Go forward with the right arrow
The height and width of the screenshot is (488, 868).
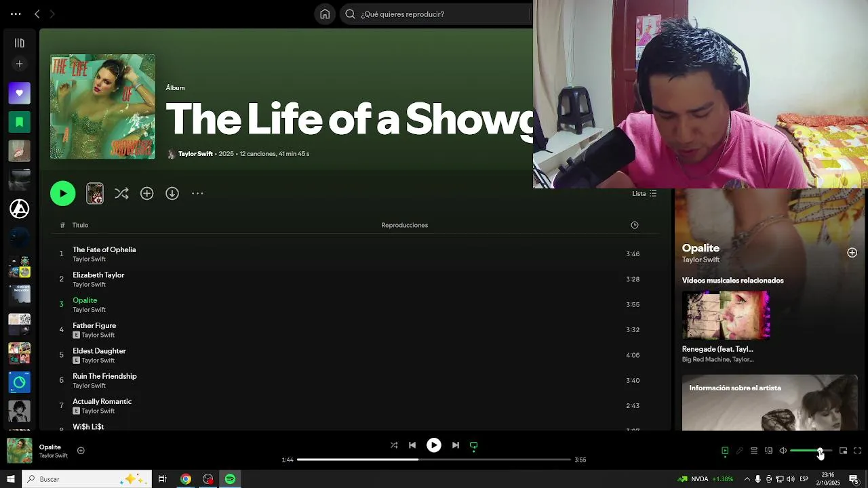pos(52,14)
